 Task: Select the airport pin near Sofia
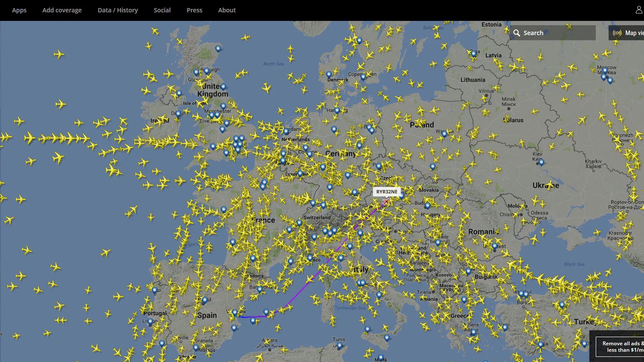point(468,271)
